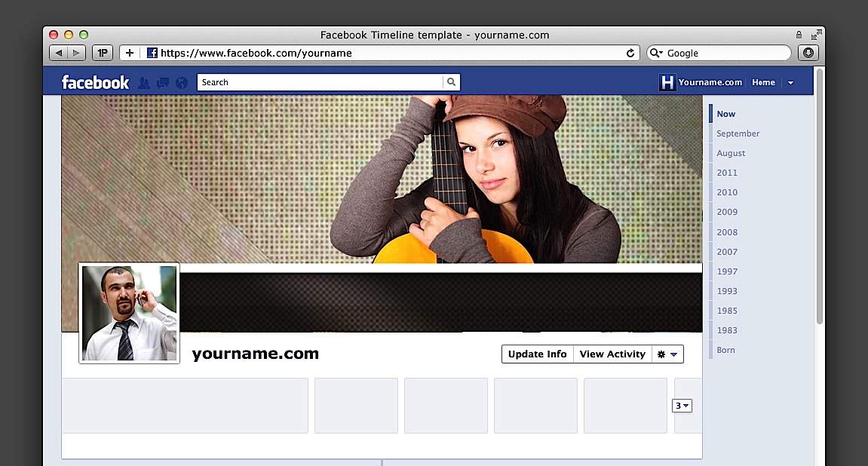This screenshot has height=466, width=868.
Task: Open friend requests icon
Action: [x=144, y=83]
